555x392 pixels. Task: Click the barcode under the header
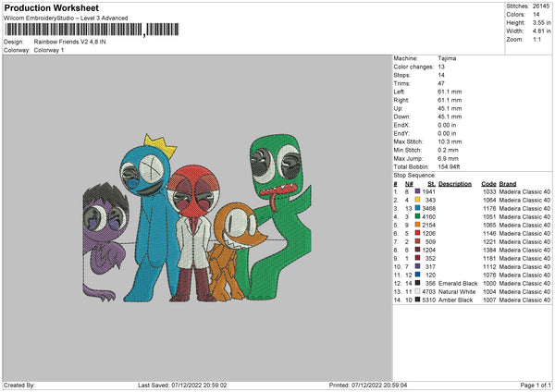[x=74, y=31]
